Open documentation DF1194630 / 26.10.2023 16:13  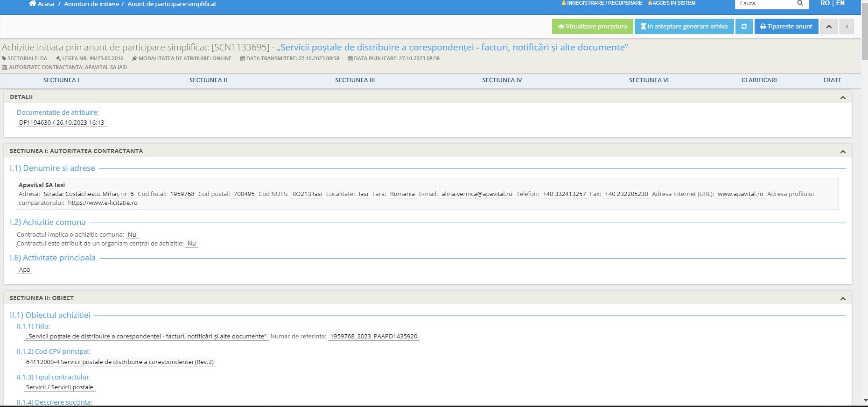point(62,123)
